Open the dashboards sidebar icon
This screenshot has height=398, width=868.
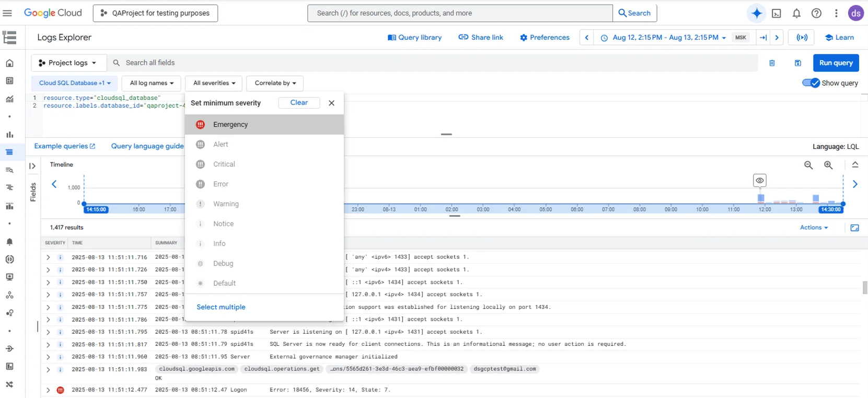click(9, 81)
